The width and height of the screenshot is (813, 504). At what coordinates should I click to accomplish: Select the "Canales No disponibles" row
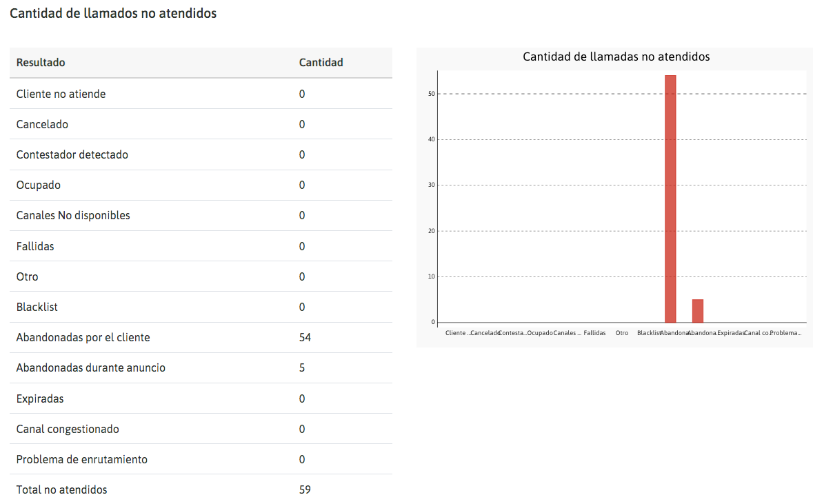73,215
